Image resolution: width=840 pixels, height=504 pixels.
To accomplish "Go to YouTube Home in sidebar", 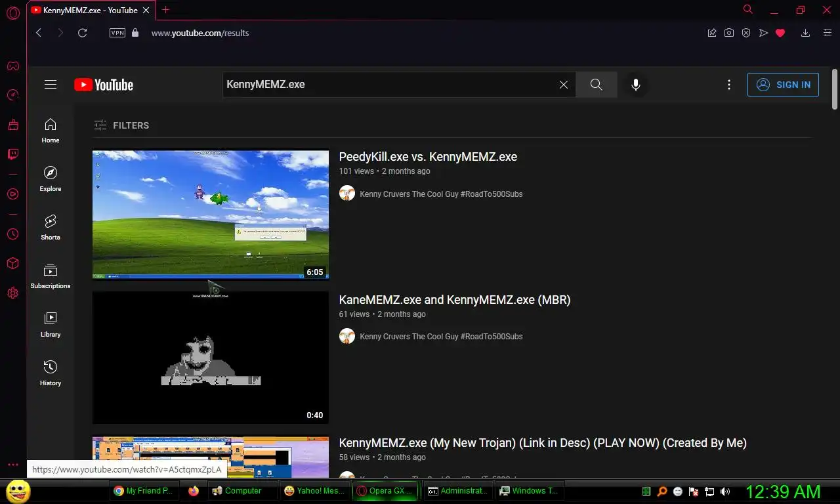I will pos(51,131).
